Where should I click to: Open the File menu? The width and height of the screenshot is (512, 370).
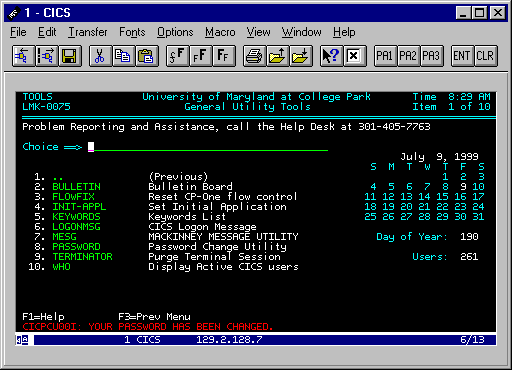point(18,32)
